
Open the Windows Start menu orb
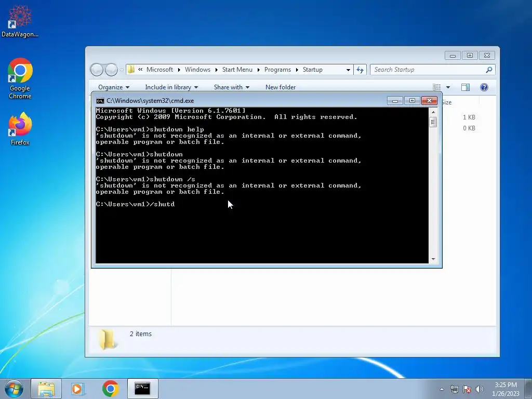[x=14, y=389]
